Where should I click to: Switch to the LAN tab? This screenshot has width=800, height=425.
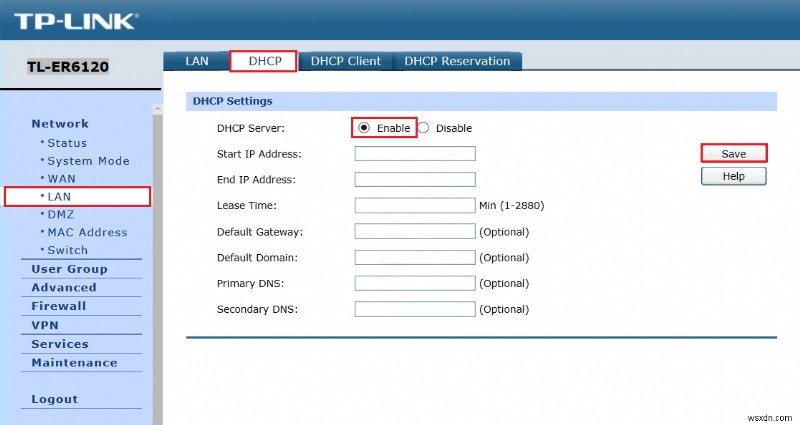click(197, 61)
